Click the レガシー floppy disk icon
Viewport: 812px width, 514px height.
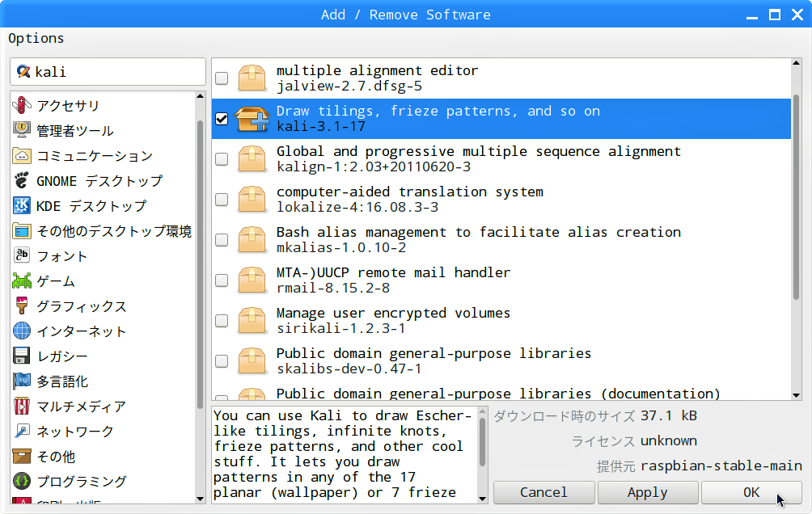[22, 356]
